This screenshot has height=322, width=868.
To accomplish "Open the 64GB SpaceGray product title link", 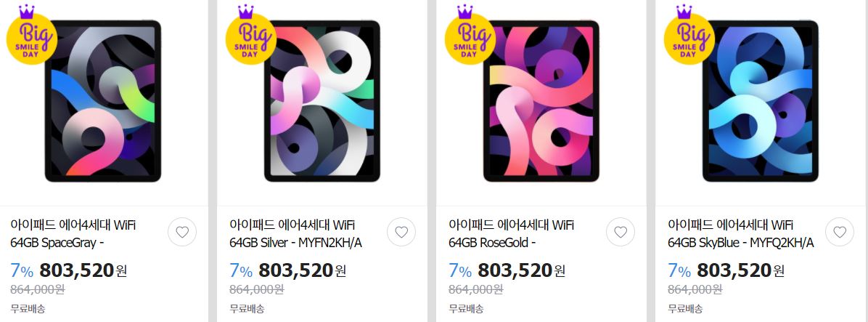I will (x=73, y=234).
